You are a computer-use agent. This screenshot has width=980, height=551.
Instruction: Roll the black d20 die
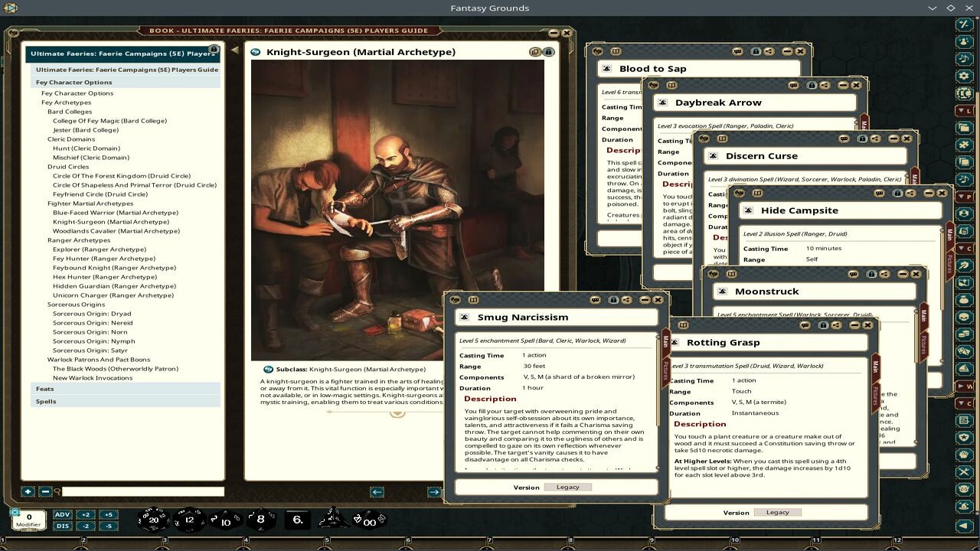[152, 519]
